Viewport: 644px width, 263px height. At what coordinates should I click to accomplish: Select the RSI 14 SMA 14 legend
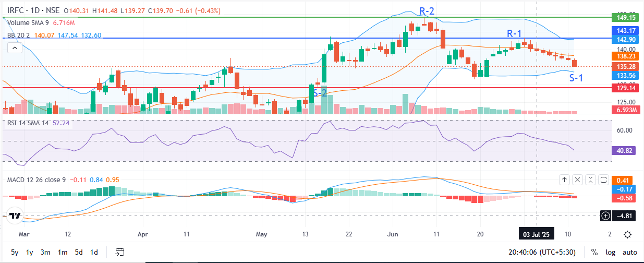(28, 123)
